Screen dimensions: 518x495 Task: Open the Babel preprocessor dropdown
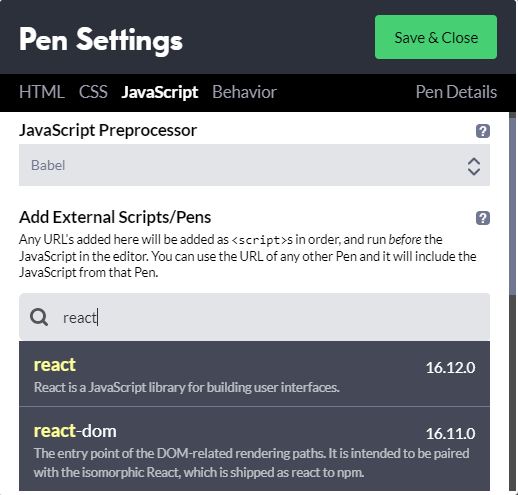point(254,165)
